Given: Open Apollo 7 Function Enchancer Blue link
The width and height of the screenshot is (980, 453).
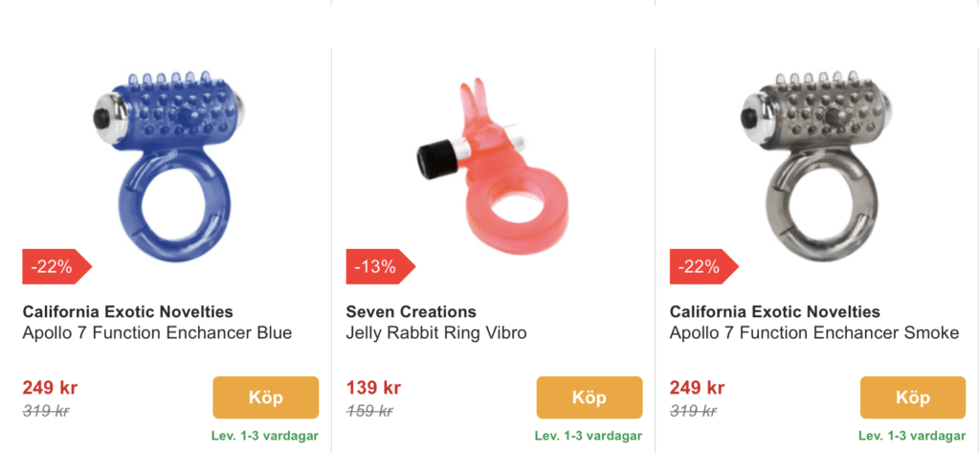Looking at the screenshot, I should tap(157, 333).
